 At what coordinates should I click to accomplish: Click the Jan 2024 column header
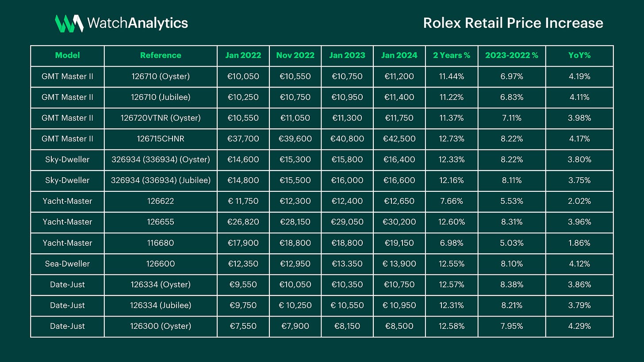[399, 55]
